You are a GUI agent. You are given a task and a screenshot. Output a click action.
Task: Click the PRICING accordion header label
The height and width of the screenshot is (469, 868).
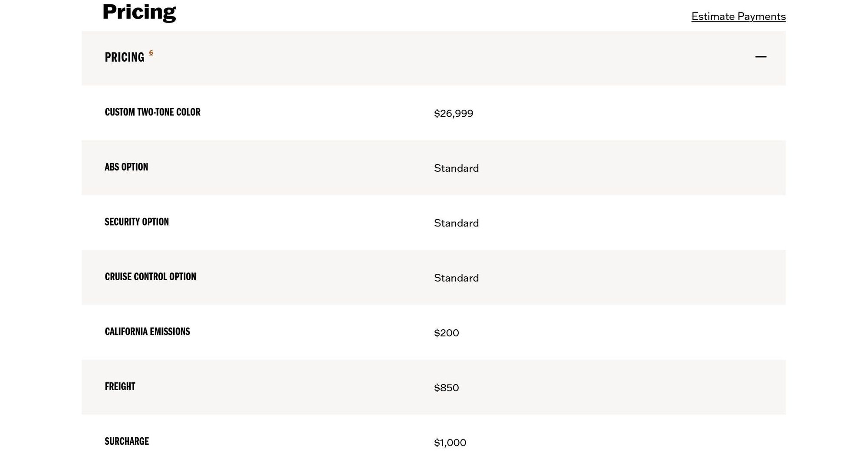[124, 57]
